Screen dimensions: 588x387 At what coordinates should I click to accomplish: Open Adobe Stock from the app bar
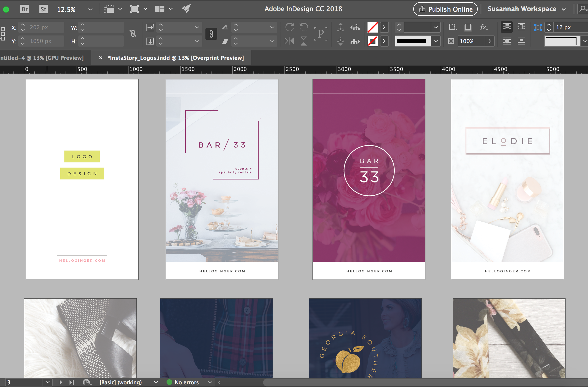(x=43, y=9)
